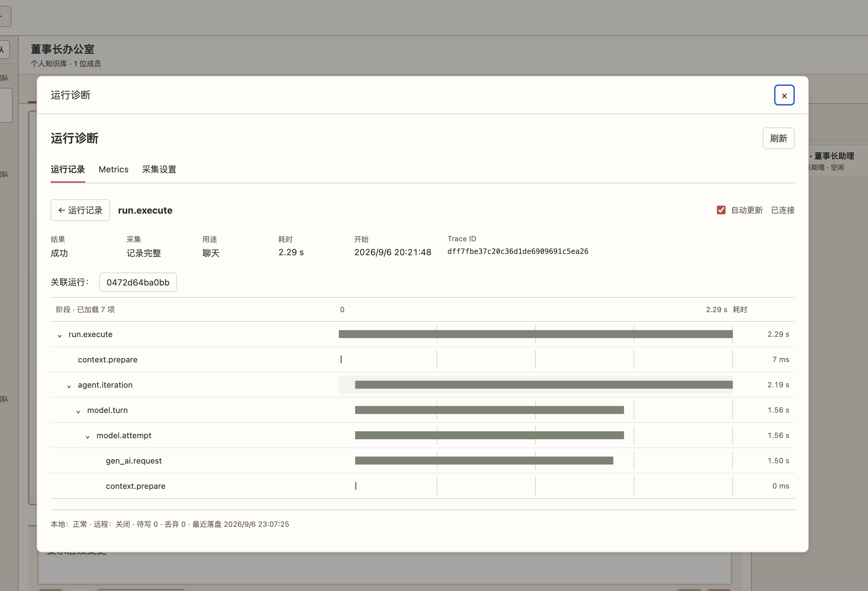The image size is (868, 591).
Task: Click 董事长助理 entry in background window
Action: point(834,156)
